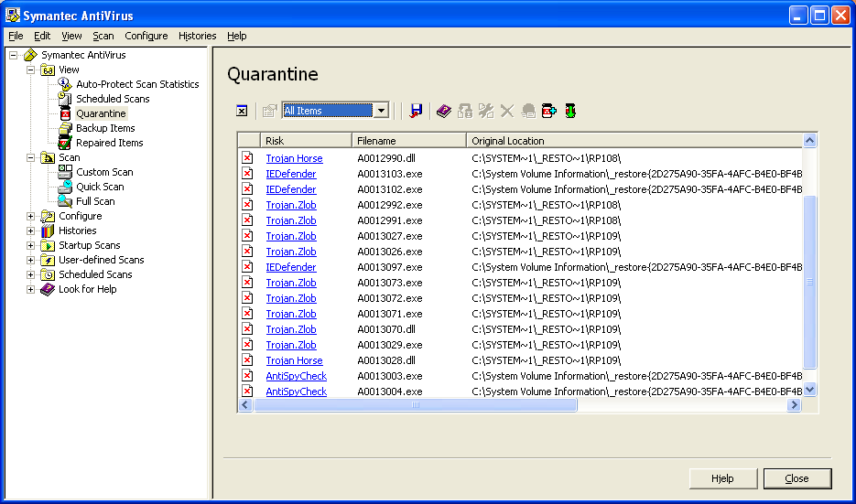This screenshot has width=856, height=504.
Task: Click the horizontal scroll right arrow
Action: click(x=795, y=404)
